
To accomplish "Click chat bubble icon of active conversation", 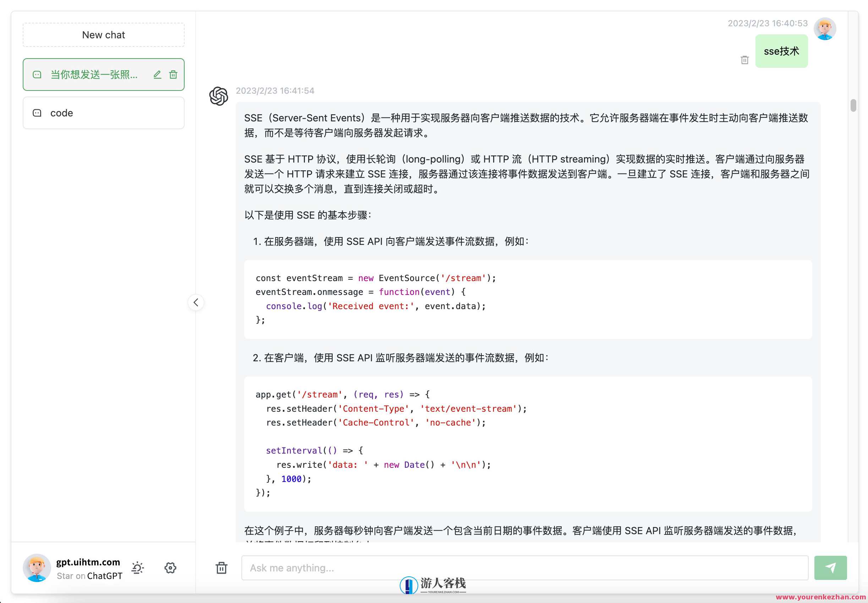I will point(37,75).
